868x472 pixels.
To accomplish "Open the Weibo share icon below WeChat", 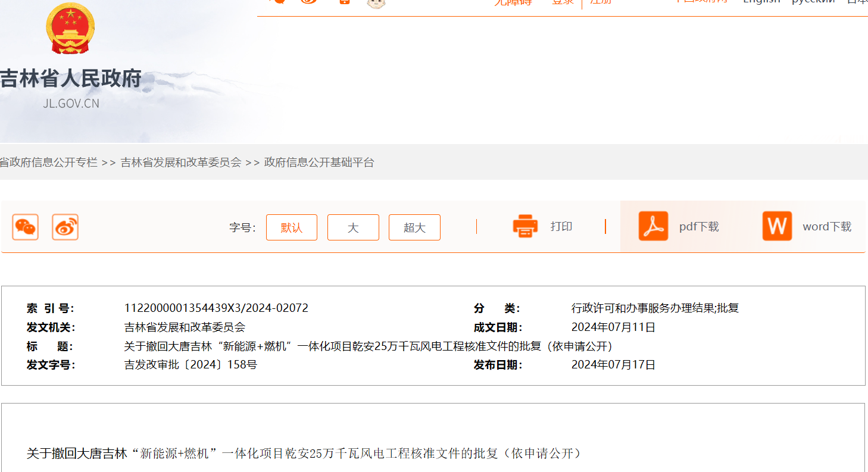I will 65,227.
